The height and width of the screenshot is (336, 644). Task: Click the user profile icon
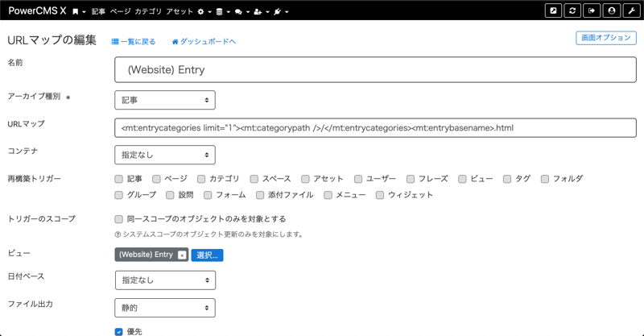point(612,11)
